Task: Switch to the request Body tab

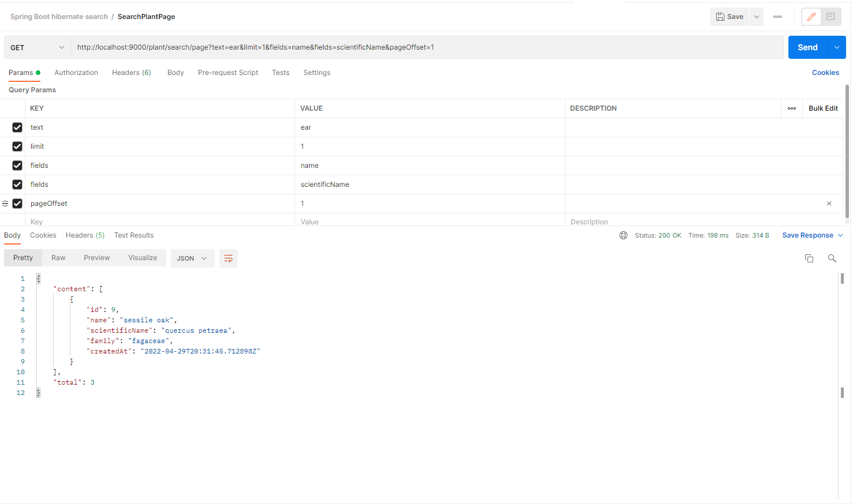Action: coord(175,73)
